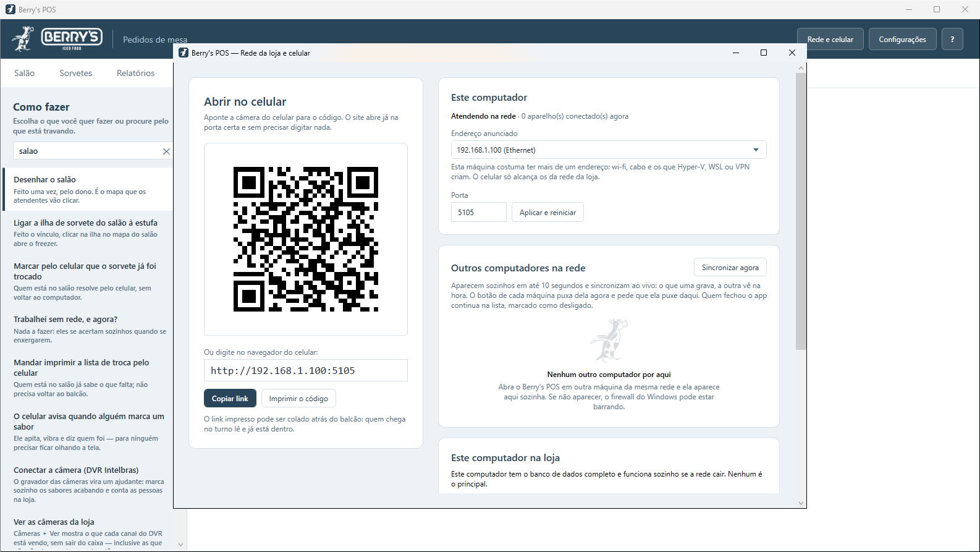980x552 pixels.
Task: Click the app icon in the Rede da loja dialog title bar
Action: click(184, 53)
